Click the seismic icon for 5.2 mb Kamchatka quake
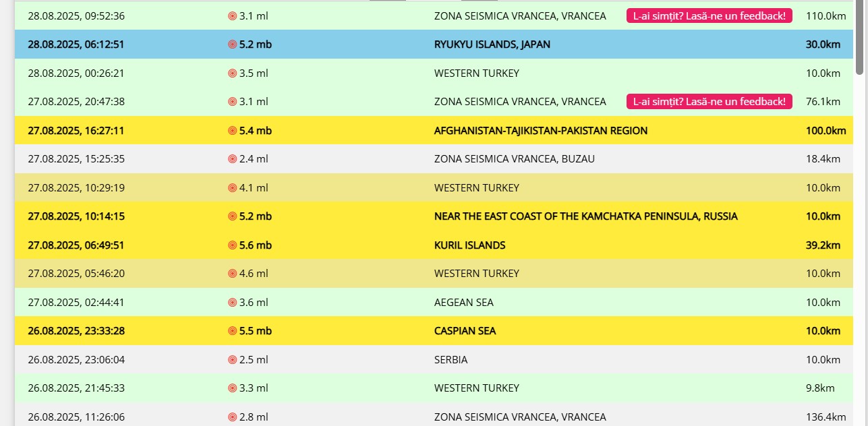This screenshot has height=426, width=868. pyautogui.click(x=233, y=216)
